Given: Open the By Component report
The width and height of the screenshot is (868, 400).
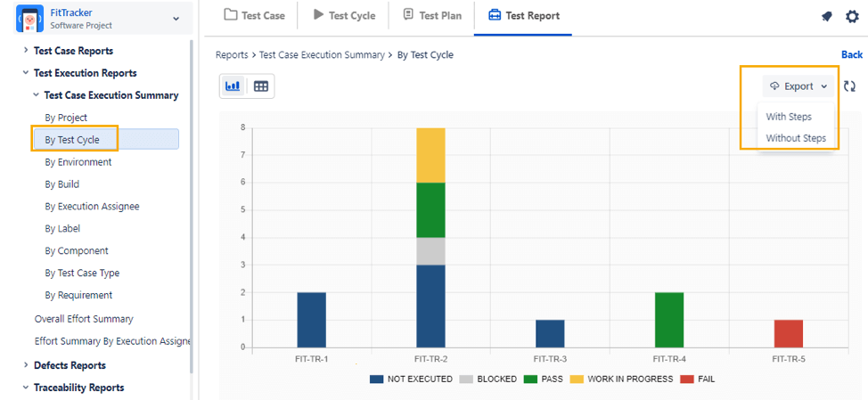Looking at the screenshot, I should 77,250.
